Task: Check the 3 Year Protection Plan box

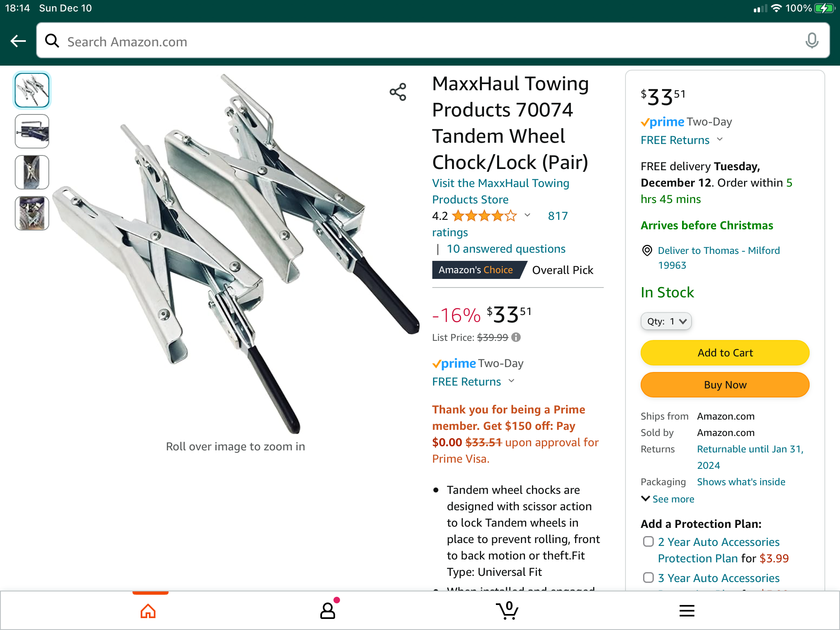Action: [x=648, y=578]
